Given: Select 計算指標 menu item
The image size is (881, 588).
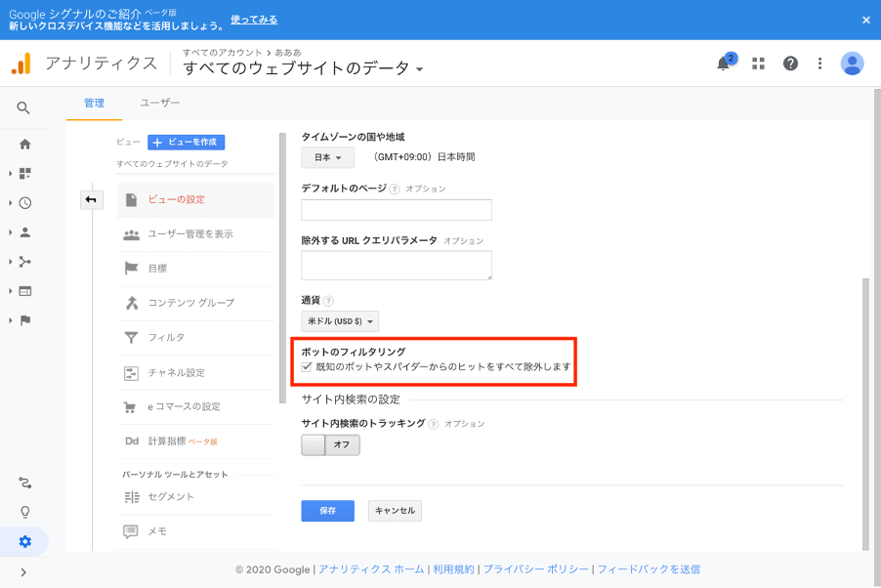Looking at the screenshot, I should pyautogui.click(x=195, y=441).
